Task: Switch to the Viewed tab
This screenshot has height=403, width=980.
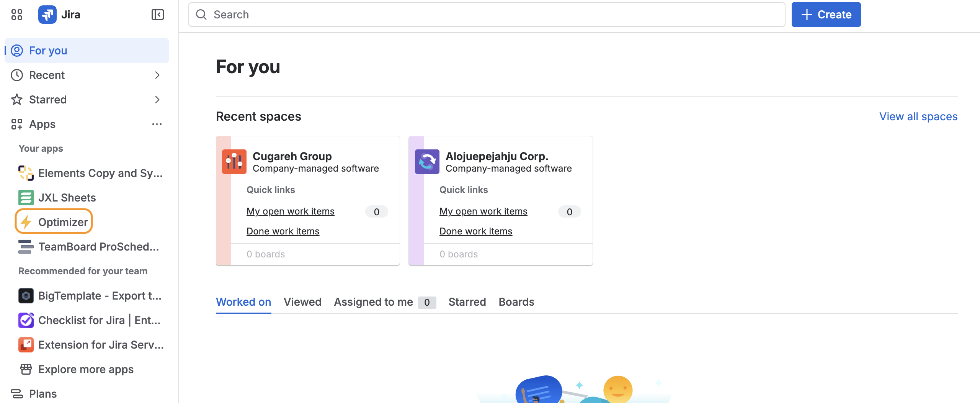Action: [x=302, y=302]
